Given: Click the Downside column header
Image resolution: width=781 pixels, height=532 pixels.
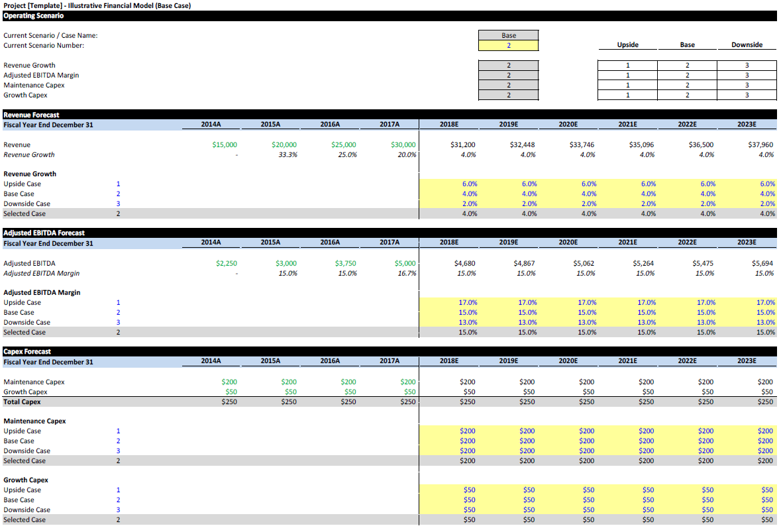Looking at the screenshot, I should [747, 44].
